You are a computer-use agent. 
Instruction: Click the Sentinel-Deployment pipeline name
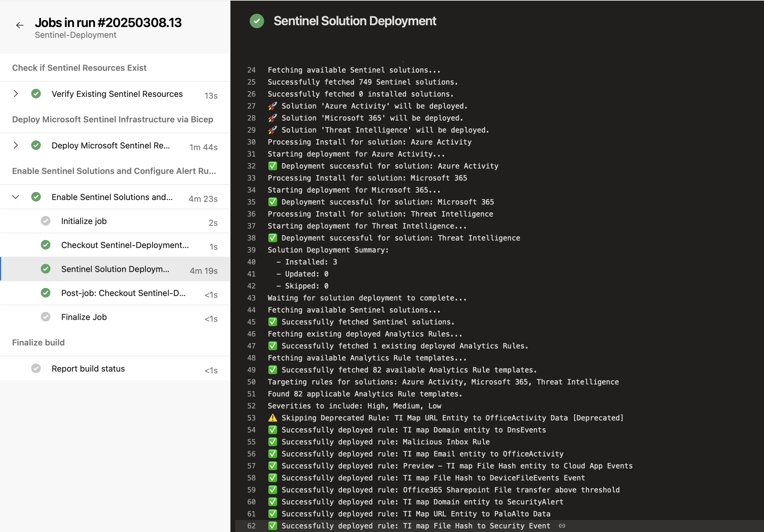pyautogui.click(x=76, y=34)
